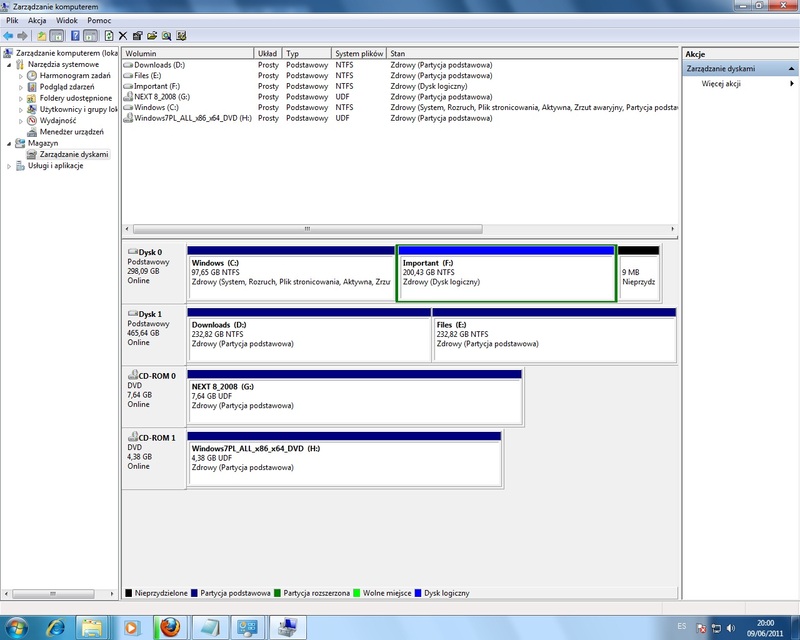This screenshot has width=800, height=640.
Task: Select the Important (F:) row in volume list
Action: 400,86
